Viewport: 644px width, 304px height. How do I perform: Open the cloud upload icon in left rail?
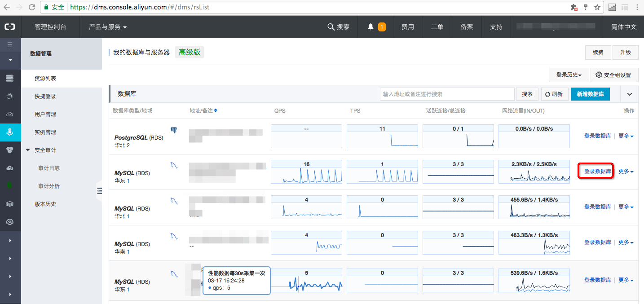[x=10, y=168]
